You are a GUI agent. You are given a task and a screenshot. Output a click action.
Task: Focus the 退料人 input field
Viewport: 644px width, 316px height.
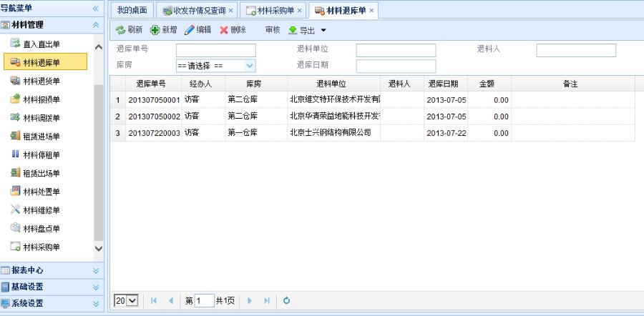click(x=576, y=51)
